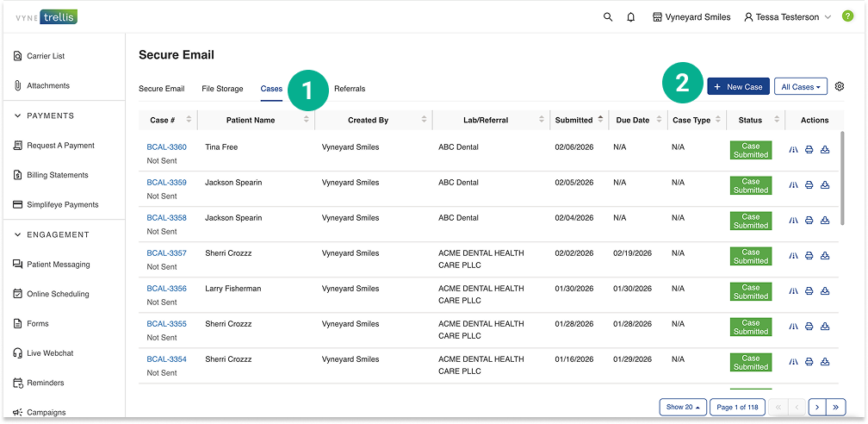Click the tracking road icon for BCAL-3358
Image resolution: width=868 pixels, height=424 pixels.
click(793, 221)
